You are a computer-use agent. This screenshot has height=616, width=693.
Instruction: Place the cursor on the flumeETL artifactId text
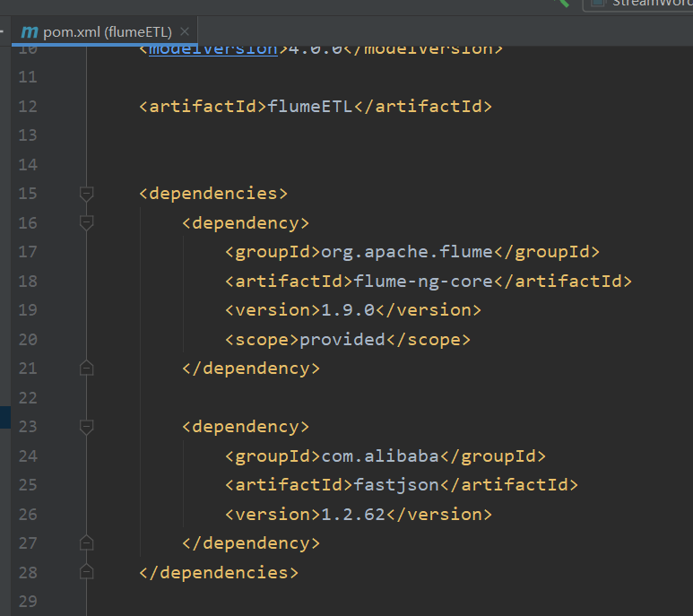click(x=310, y=107)
